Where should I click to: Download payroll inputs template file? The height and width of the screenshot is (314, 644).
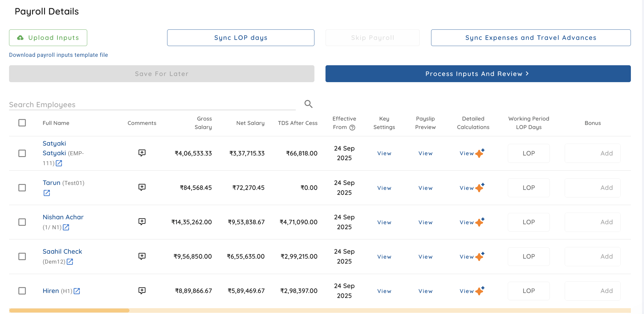(x=58, y=55)
